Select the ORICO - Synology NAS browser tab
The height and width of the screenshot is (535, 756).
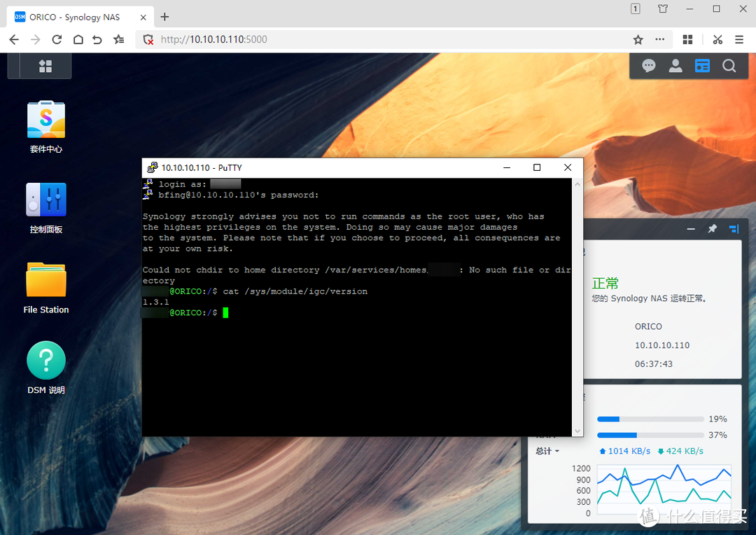point(74,17)
